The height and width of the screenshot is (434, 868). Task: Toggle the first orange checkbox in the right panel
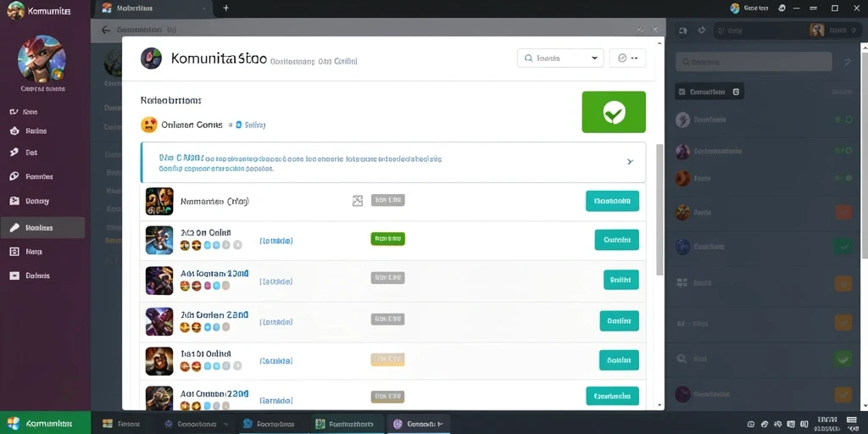(843, 213)
